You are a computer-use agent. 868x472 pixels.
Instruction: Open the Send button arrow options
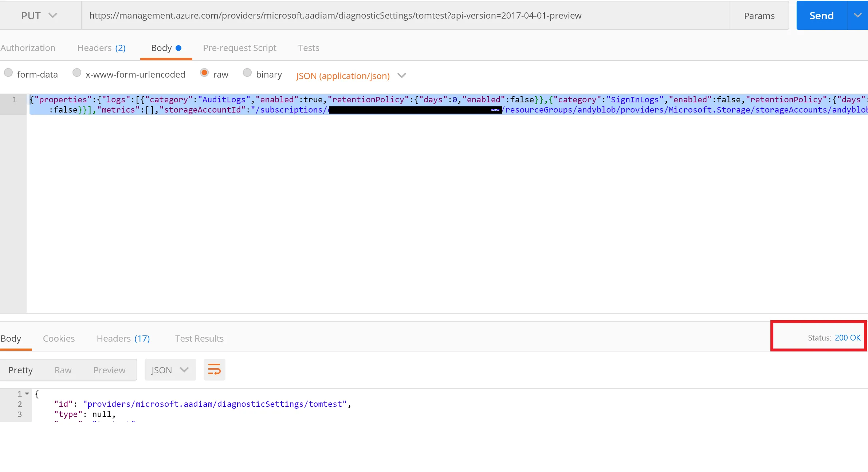[857, 16]
